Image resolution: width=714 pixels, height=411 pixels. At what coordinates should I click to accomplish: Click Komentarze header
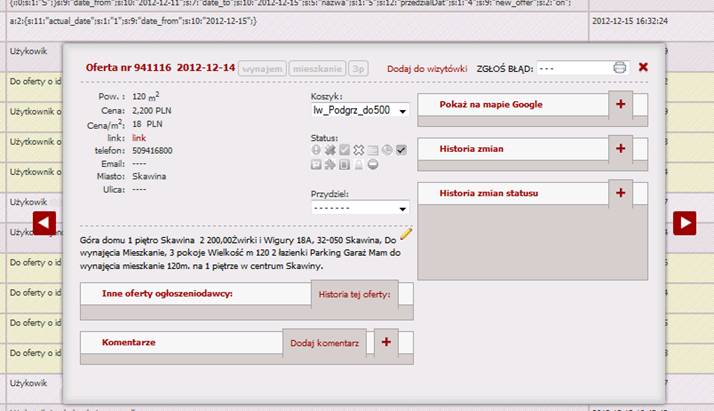coord(128,342)
